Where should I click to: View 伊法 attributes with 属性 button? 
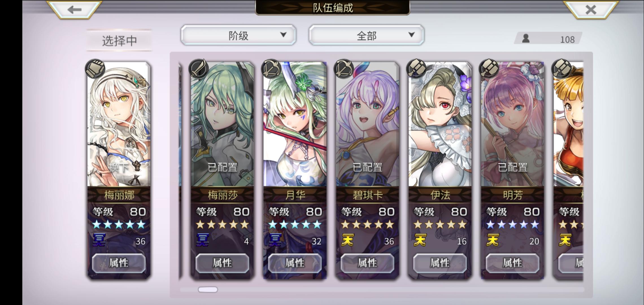[x=440, y=263]
